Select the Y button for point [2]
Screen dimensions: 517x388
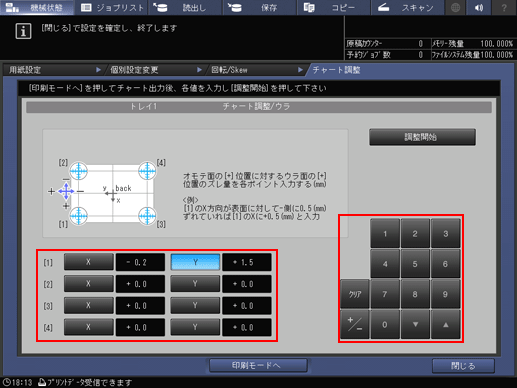click(x=195, y=284)
